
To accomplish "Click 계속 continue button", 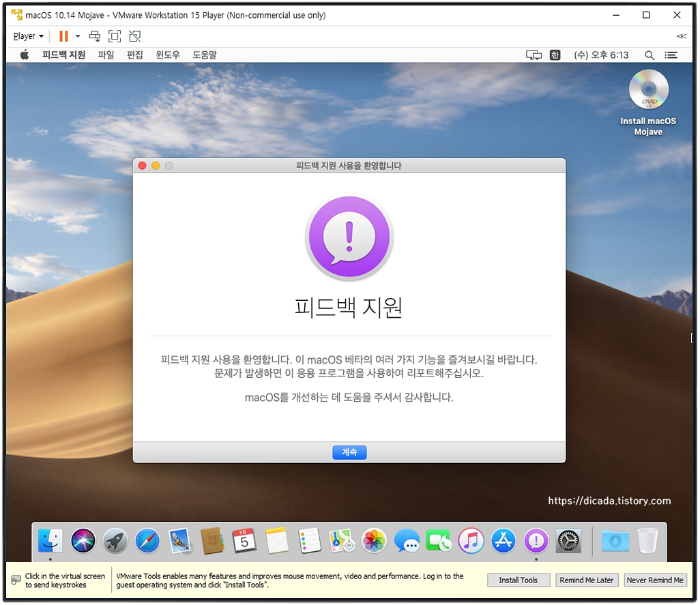I will click(x=349, y=452).
